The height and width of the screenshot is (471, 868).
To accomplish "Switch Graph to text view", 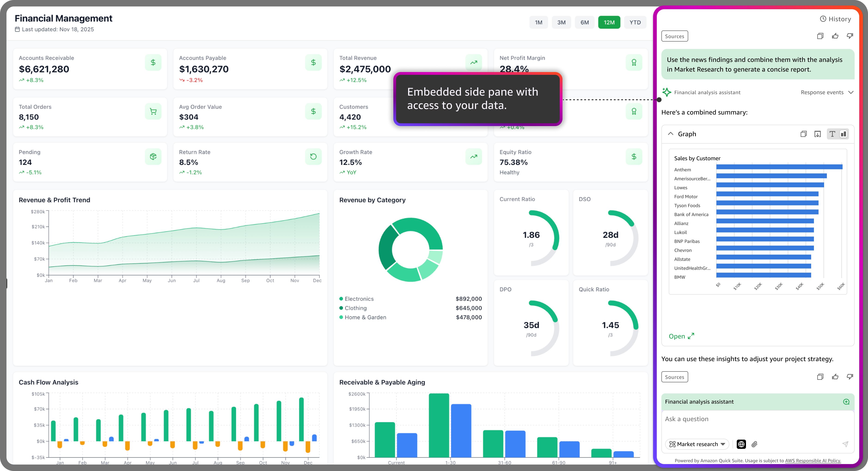I will pyautogui.click(x=832, y=134).
